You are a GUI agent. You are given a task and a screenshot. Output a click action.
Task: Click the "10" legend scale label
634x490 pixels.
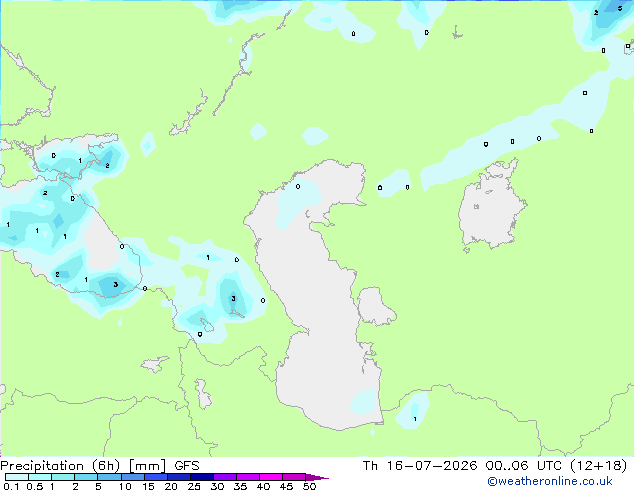(125, 486)
